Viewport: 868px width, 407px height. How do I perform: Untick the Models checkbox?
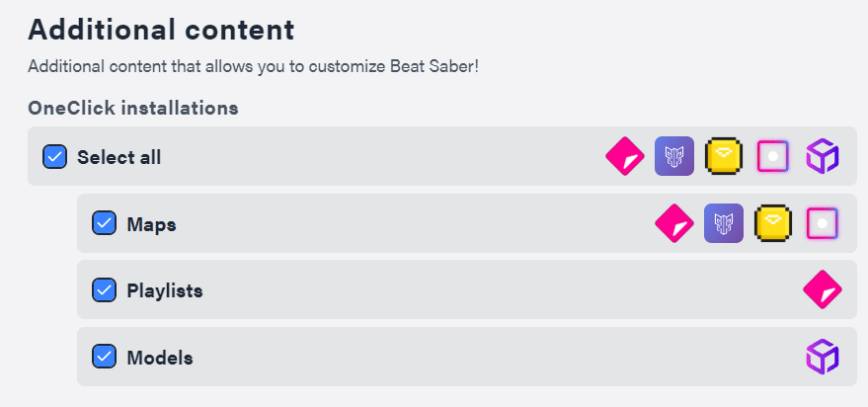[105, 357]
